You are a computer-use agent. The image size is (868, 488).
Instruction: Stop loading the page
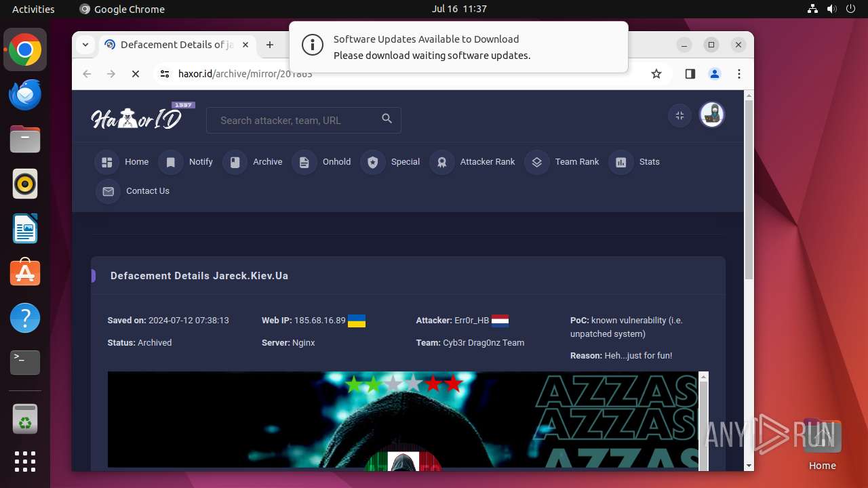136,74
